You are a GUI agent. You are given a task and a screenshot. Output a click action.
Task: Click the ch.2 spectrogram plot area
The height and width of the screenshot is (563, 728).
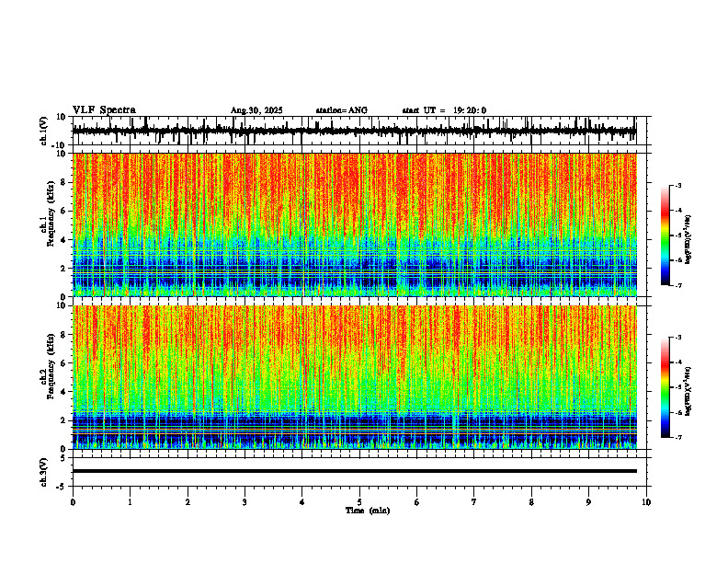point(355,377)
